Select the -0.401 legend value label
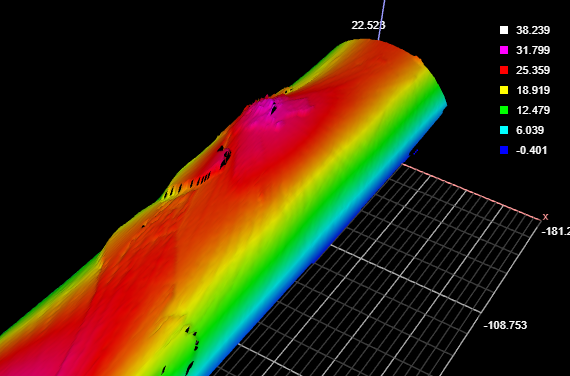 click(x=531, y=150)
